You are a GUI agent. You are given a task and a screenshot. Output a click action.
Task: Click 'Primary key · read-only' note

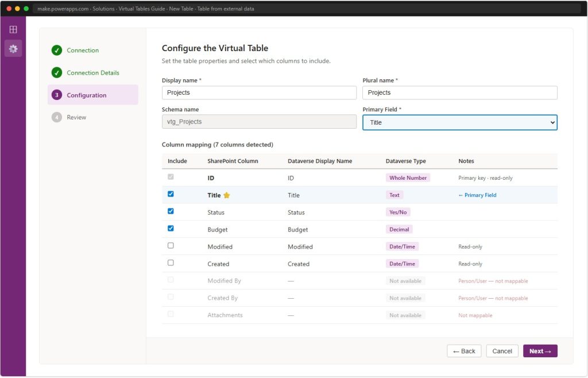(485, 178)
